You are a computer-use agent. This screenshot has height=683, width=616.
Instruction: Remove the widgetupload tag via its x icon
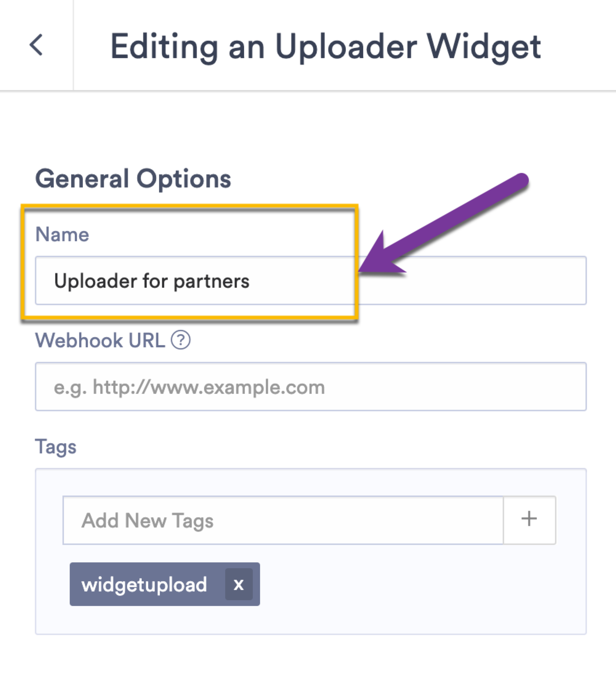point(238,584)
